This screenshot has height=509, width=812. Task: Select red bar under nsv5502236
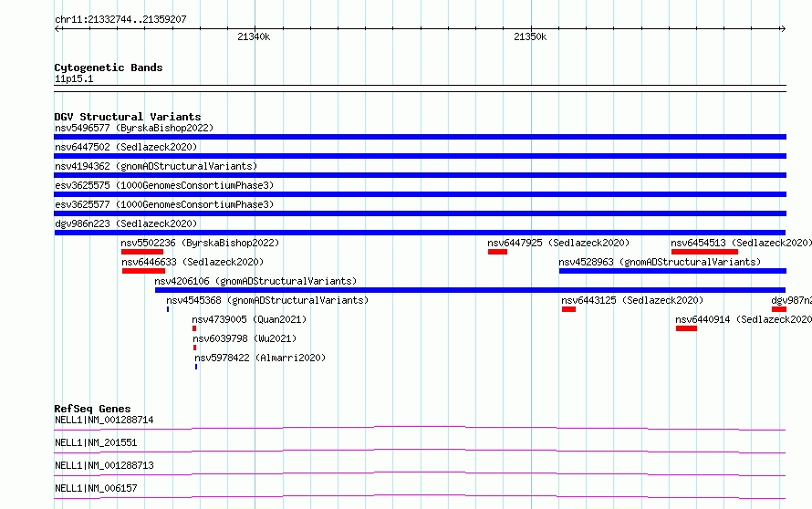[142, 252]
